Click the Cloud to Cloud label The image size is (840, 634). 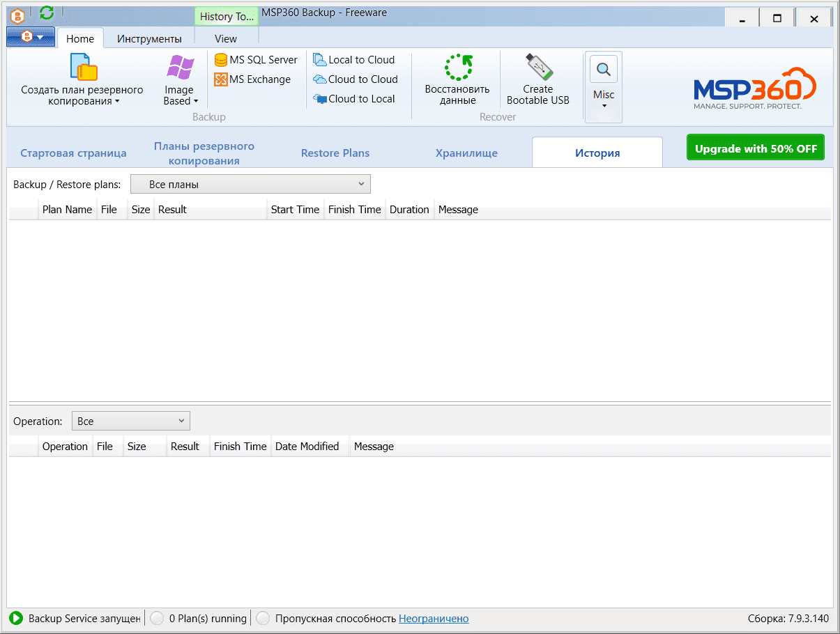click(x=363, y=79)
